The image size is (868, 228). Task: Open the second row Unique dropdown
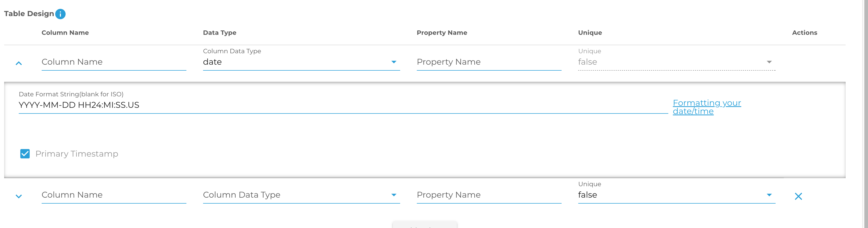pyautogui.click(x=676, y=195)
